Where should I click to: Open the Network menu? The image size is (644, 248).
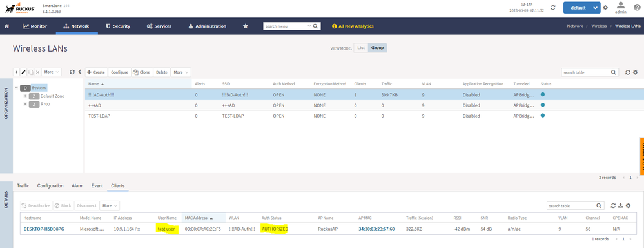[77, 26]
